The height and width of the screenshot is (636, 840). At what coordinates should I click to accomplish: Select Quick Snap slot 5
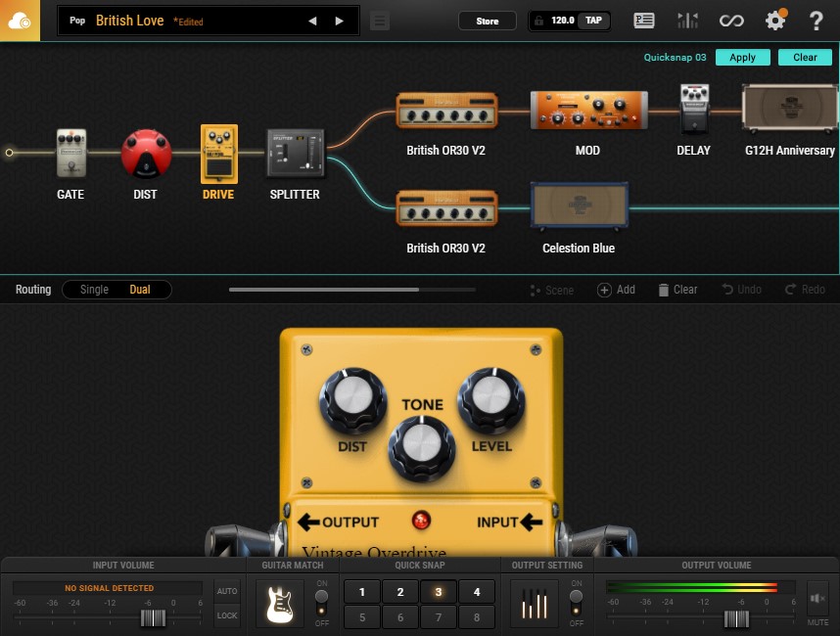click(362, 617)
